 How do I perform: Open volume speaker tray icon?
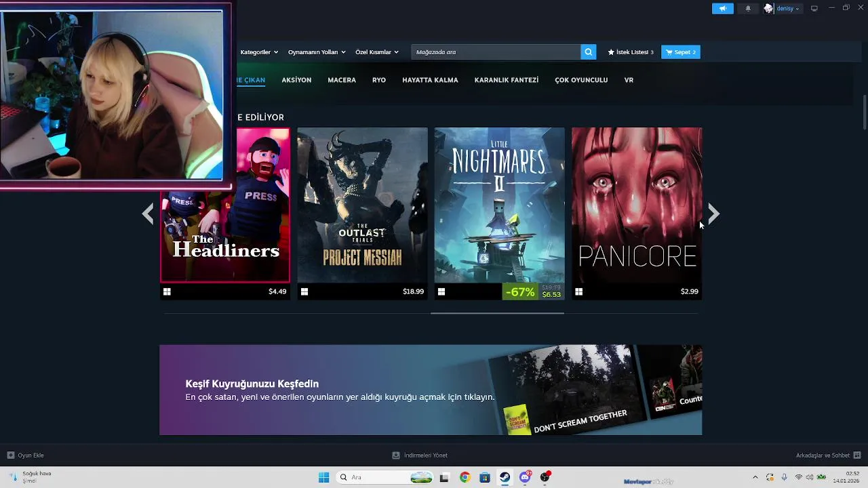click(x=810, y=477)
